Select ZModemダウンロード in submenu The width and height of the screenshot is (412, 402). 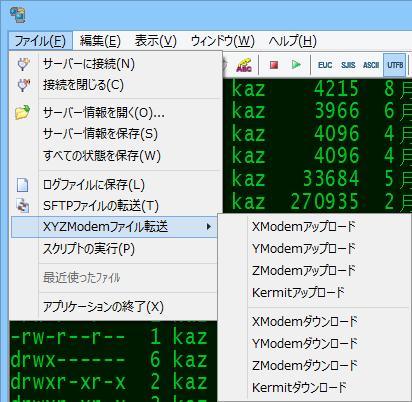click(x=313, y=366)
